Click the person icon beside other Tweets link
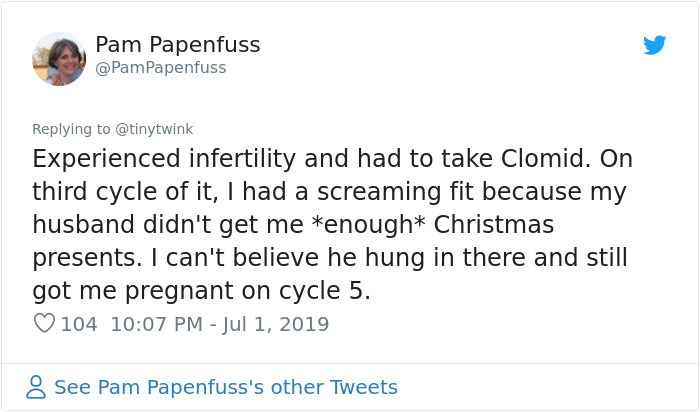Image resolution: width=700 pixels, height=412 pixels. coord(36,387)
